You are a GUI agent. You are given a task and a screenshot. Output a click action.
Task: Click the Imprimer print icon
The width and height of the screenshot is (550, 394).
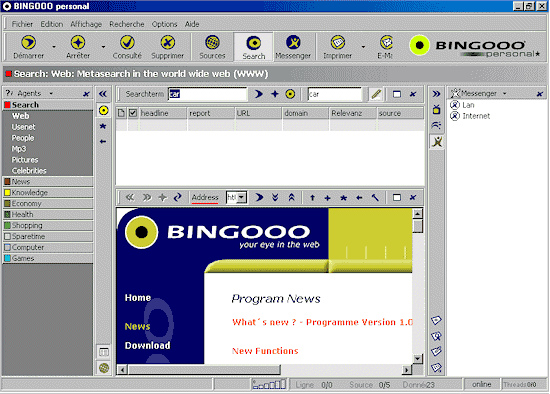coord(337,43)
